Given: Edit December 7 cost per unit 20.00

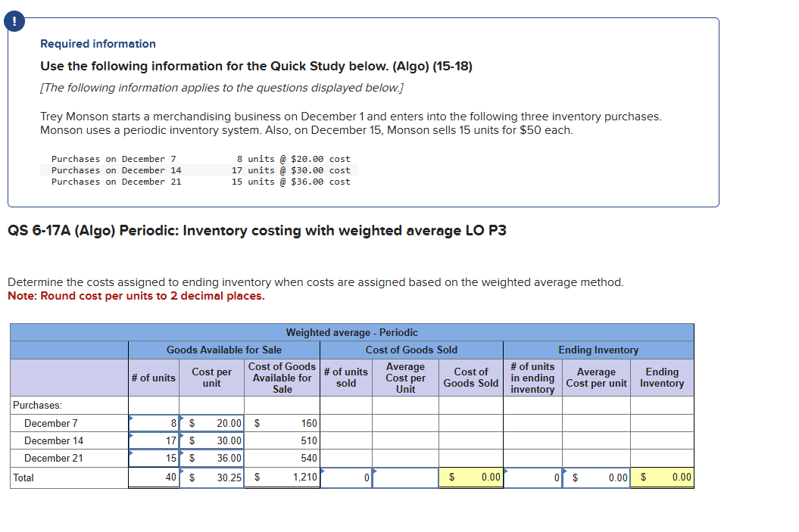Looking at the screenshot, I should 211,423.
